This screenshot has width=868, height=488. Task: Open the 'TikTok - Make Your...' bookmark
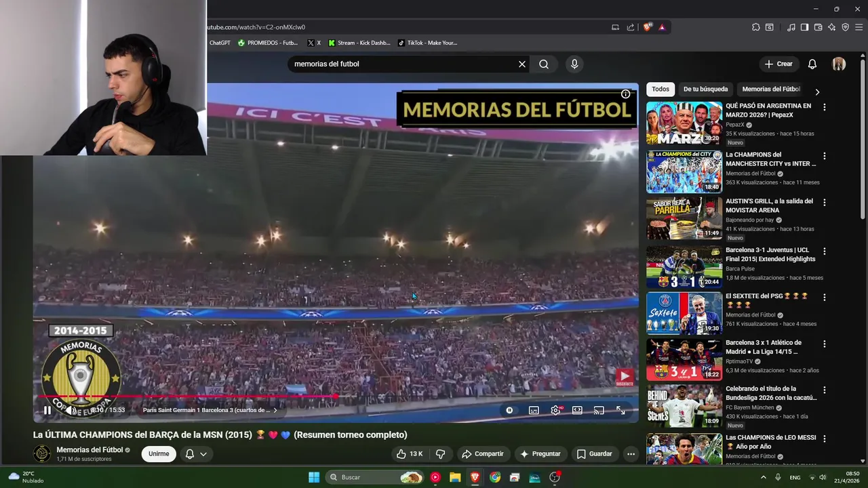coord(427,43)
